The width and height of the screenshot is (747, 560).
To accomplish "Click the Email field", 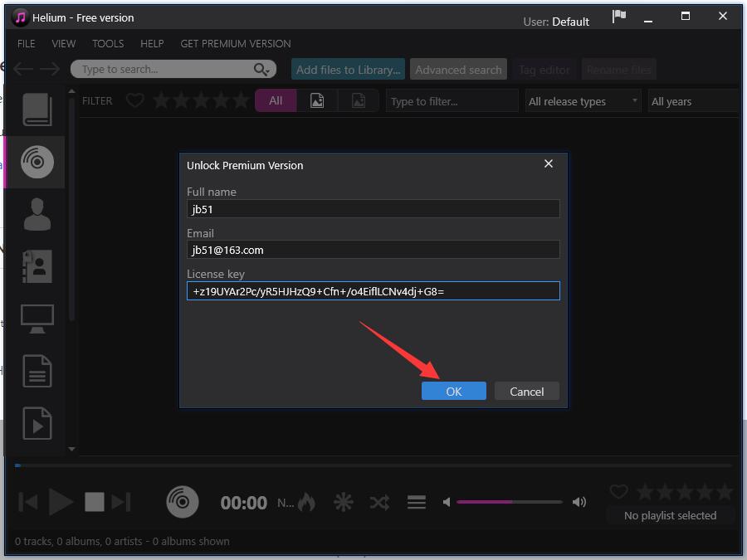I will (x=373, y=250).
